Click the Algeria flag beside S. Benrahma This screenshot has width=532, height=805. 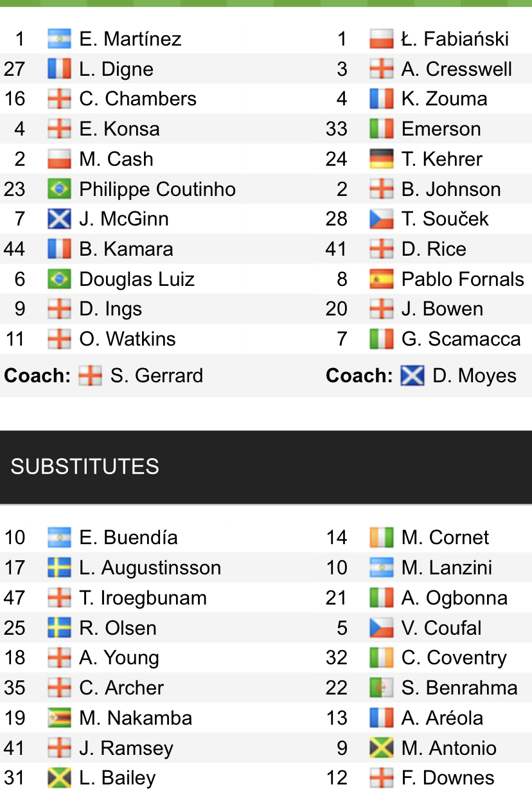point(382,688)
